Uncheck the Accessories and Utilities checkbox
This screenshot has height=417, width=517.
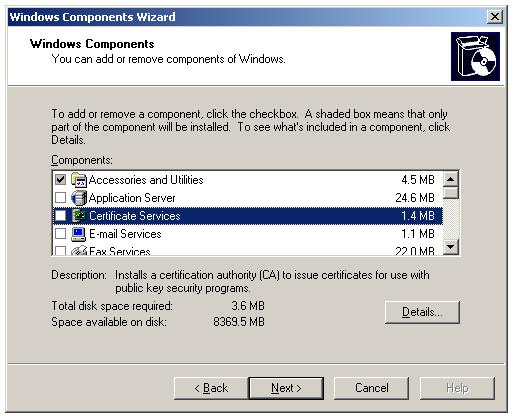point(60,180)
